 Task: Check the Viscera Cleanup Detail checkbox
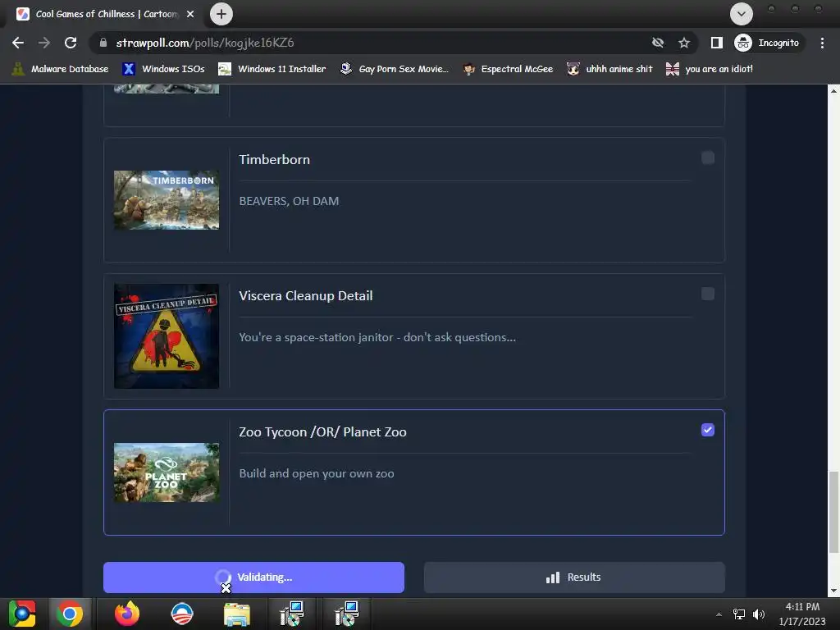pyautogui.click(x=708, y=294)
